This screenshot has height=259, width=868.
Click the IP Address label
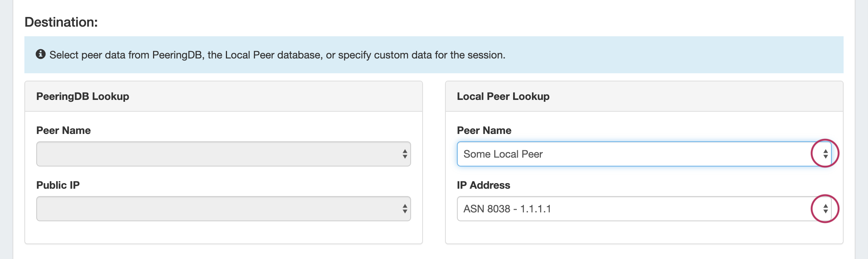click(x=483, y=185)
